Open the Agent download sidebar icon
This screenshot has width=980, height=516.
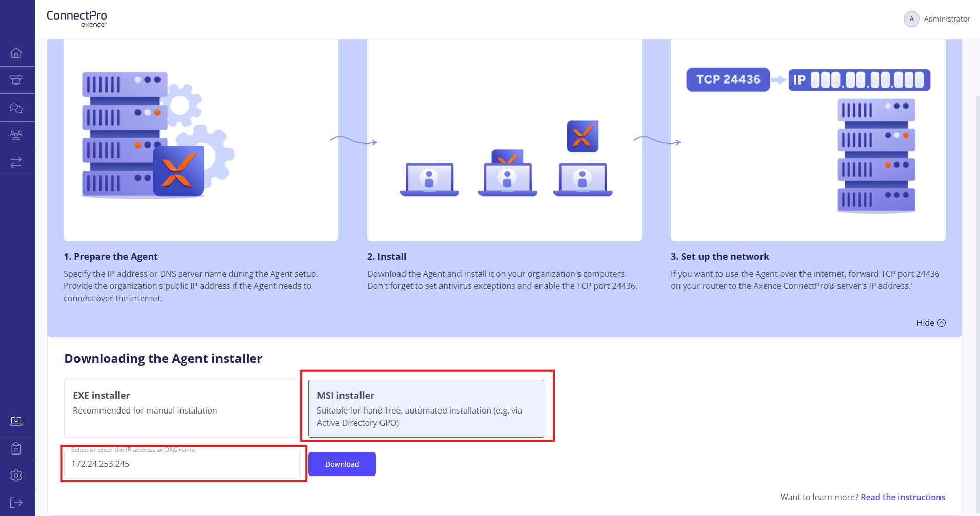coord(16,421)
